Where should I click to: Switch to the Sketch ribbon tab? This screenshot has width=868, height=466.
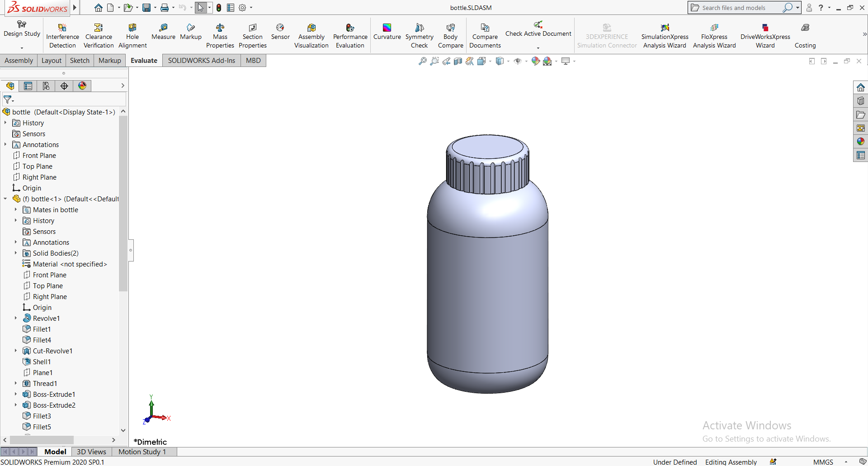(x=80, y=61)
